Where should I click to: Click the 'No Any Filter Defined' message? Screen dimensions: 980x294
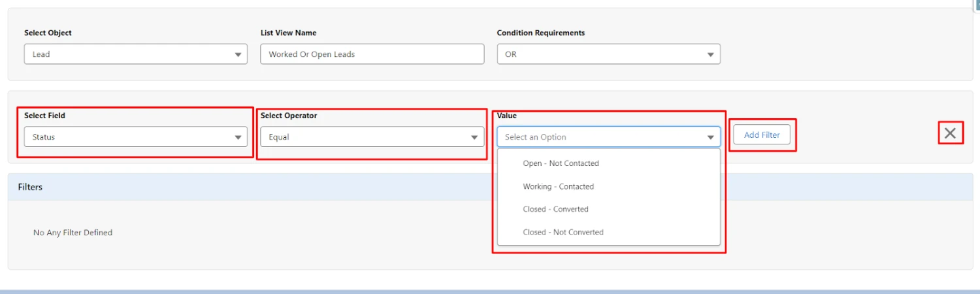coord(73,233)
